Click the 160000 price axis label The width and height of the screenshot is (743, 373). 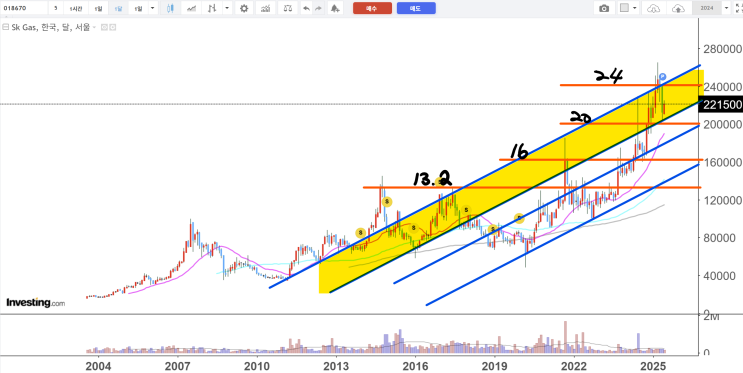pyautogui.click(x=723, y=162)
